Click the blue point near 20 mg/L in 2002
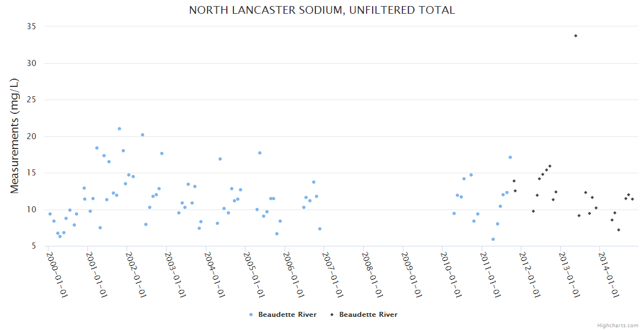 pyautogui.click(x=143, y=135)
